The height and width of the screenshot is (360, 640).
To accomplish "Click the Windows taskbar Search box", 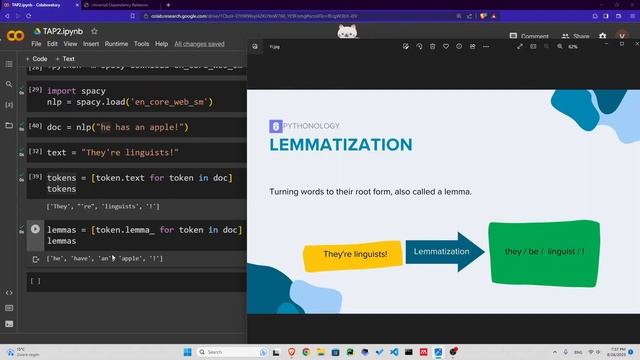I will 232,352.
